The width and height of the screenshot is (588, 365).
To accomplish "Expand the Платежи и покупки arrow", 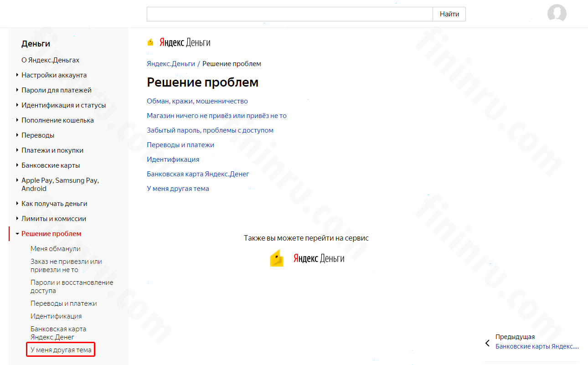I will coord(17,150).
